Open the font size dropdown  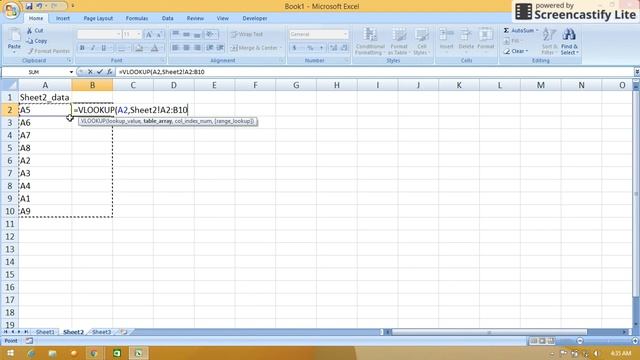click(139, 35)
